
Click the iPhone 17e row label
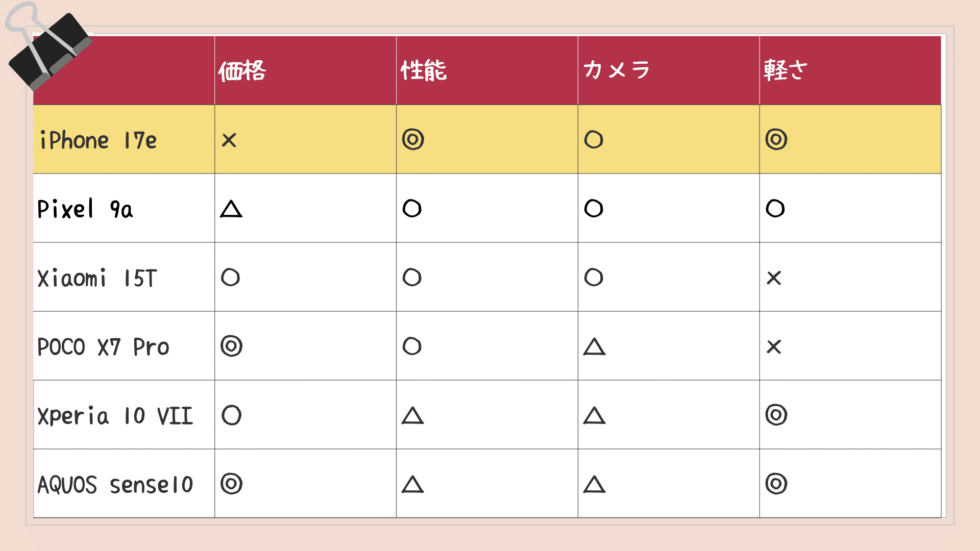(99, 140)
